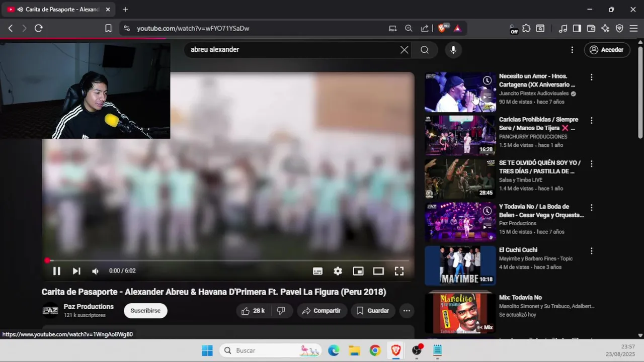Launch Microsoft Edge from taskbar
This screenshot has height=362, width=644.
[x=334, y=350]
